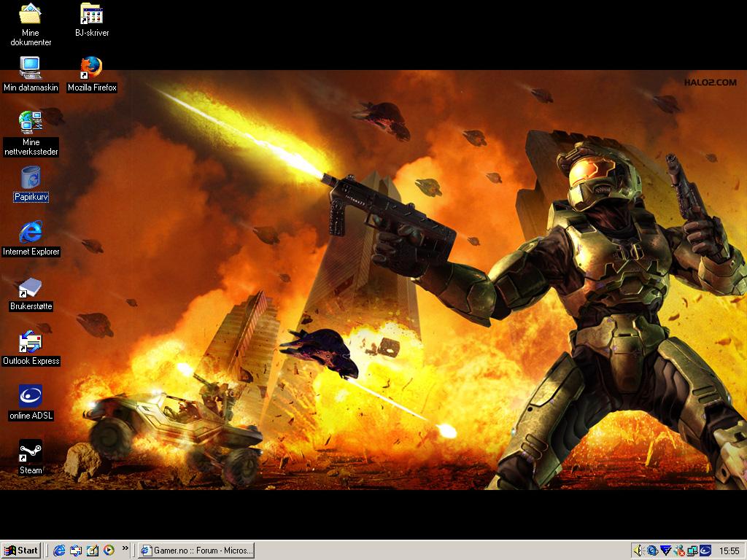The width and height of the screenshot is (747, 560).
Task: Select the Min datamaskin desktop icon
Action: point(31,74)
